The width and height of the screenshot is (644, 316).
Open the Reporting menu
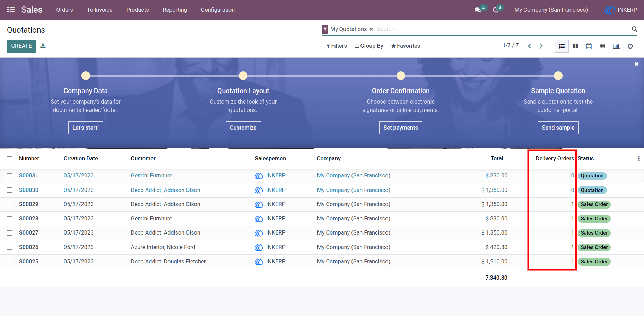click(175, 10)
